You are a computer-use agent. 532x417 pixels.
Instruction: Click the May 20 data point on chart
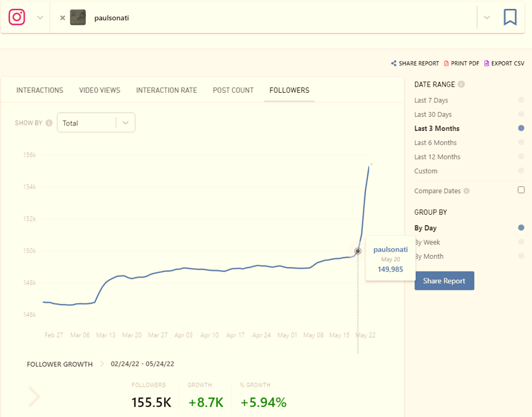click(x=358, y=251)
